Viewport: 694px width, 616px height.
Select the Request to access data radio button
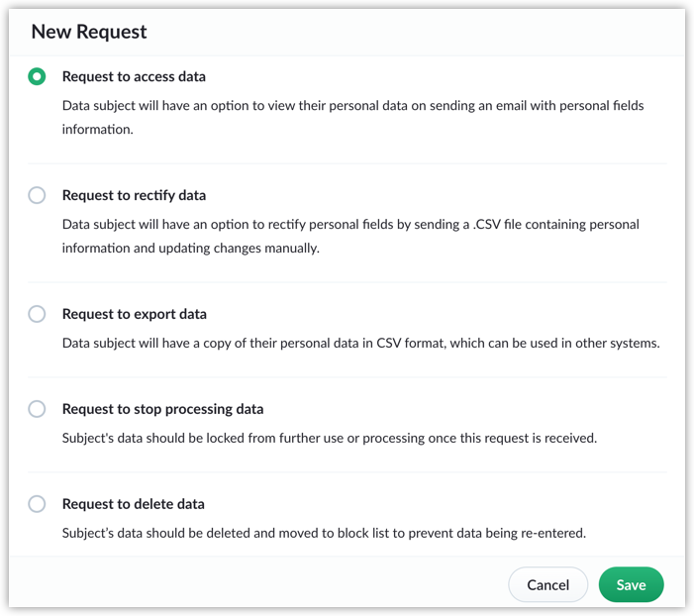coord(37,76)
